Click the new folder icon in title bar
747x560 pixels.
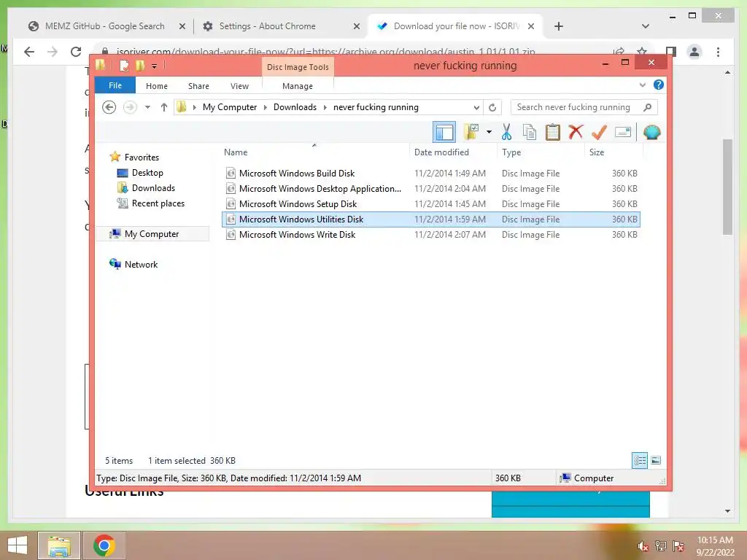139,65
